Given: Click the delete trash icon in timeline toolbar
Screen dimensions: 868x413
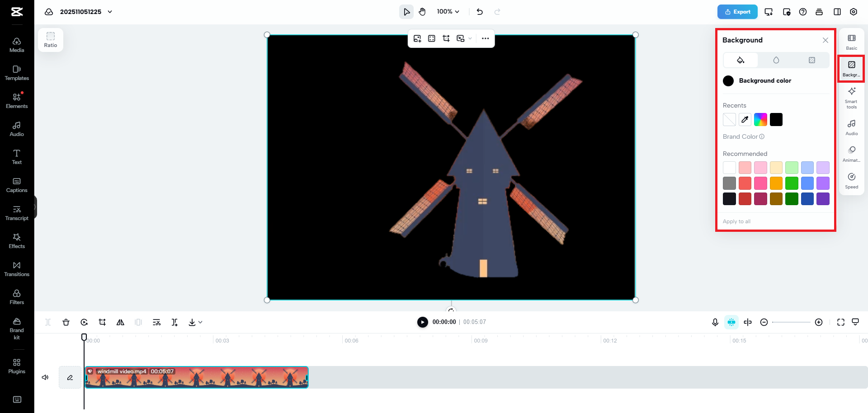Looking at the screenshot, I should coord(66,322).
